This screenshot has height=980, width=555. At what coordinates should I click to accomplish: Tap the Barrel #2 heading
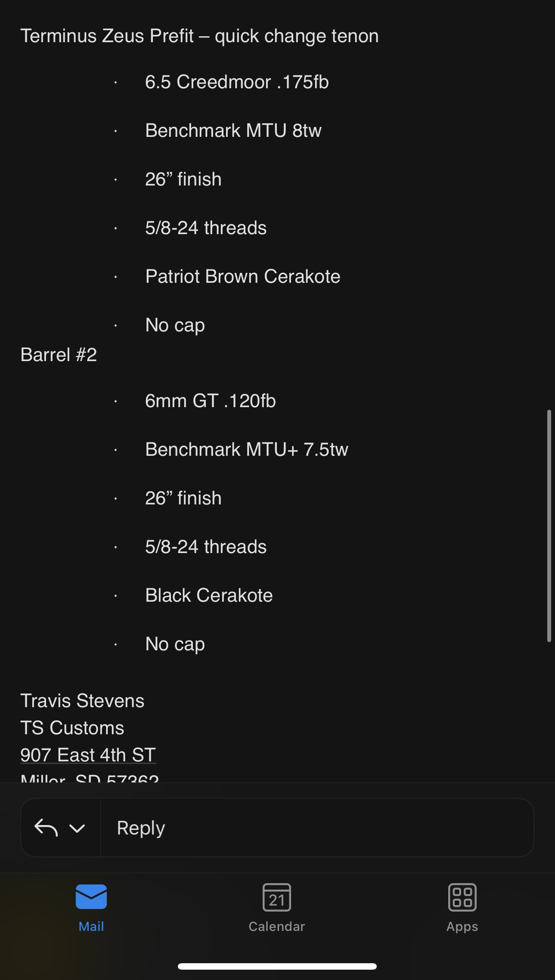click(x=59, y=355)
